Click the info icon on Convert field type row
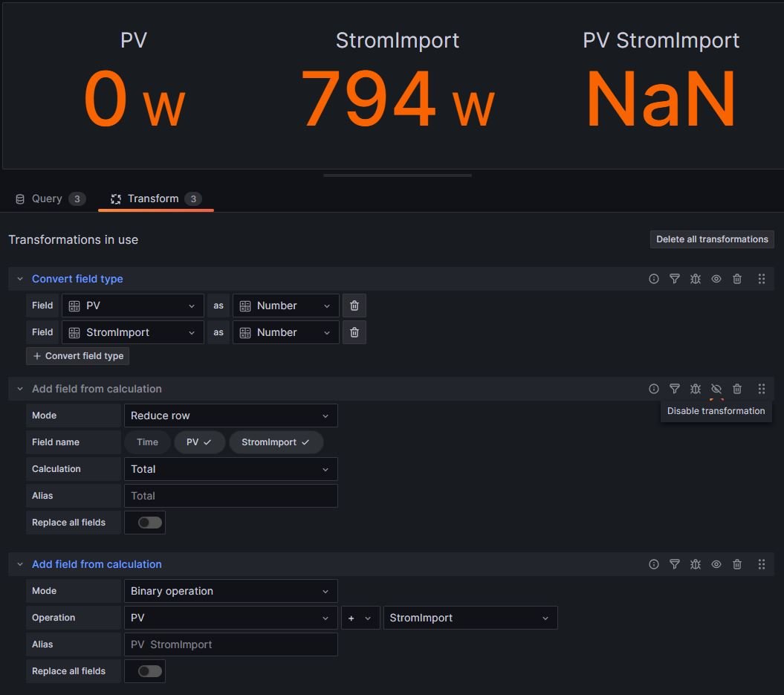 point(654,279)
